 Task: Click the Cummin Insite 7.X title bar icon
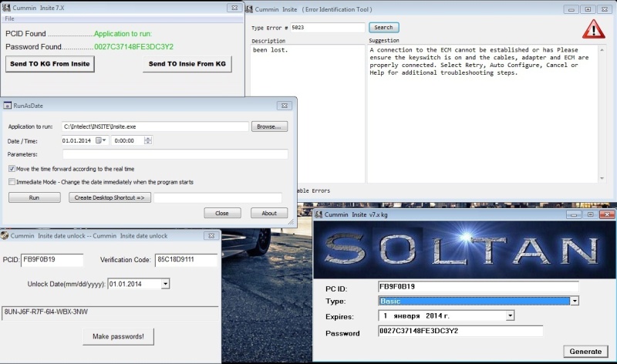point(6,8)
